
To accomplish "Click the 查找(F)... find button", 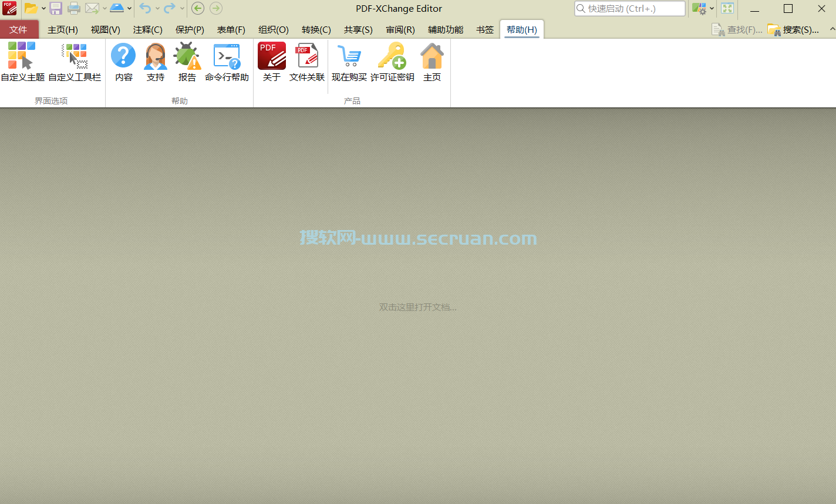I will [x=737, y=29].
